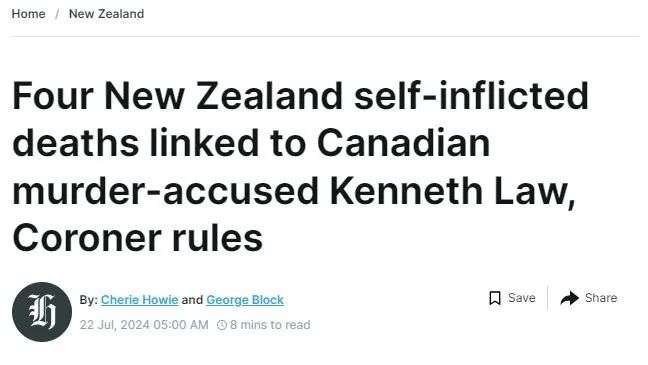This screenshot has width=648, height=365.
Task: Click the 'By:' byline label
Action: (89, 300)
